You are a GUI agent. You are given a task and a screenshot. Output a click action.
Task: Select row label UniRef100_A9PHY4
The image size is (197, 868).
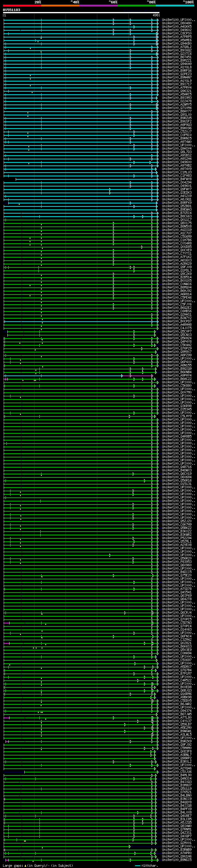[x=177, y=375]
